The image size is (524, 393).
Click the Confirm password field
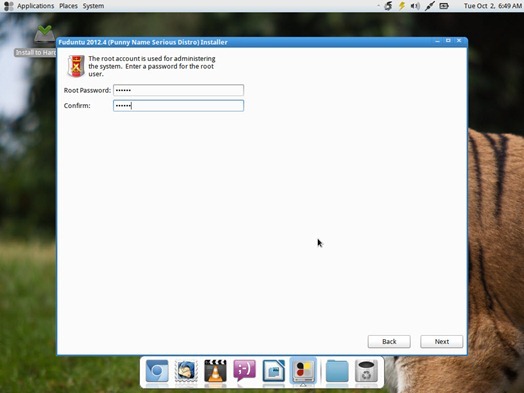point(178,106)
